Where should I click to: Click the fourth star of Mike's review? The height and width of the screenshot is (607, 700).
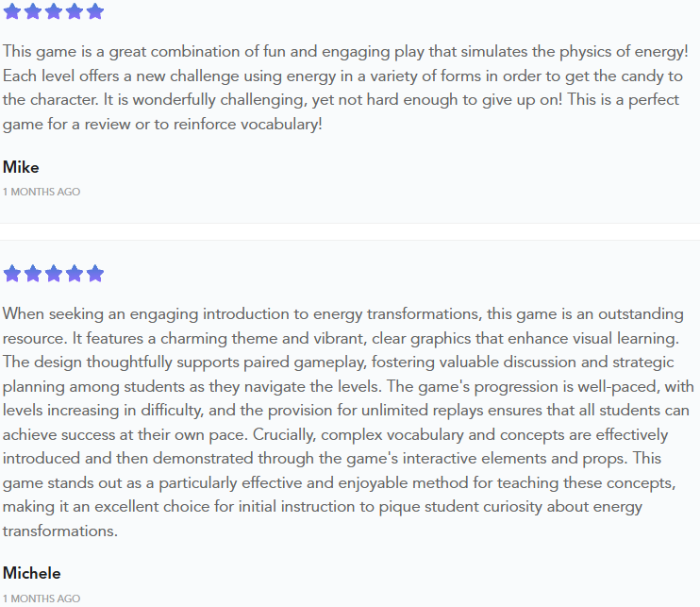pyautogui.click(x=75, y=11)
